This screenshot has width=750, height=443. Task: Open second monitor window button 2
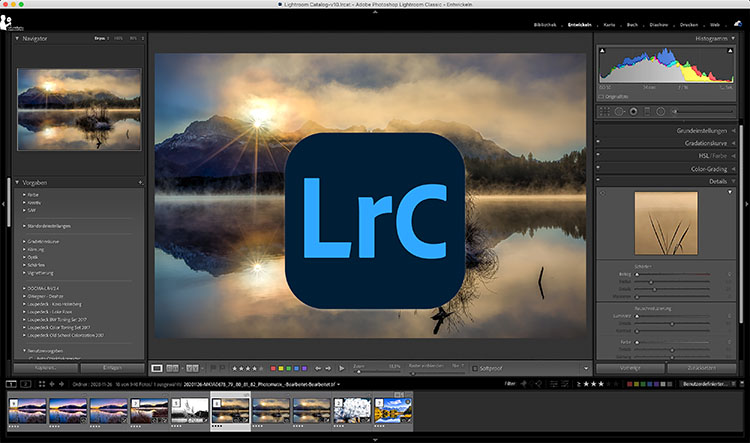pos(26,384)
